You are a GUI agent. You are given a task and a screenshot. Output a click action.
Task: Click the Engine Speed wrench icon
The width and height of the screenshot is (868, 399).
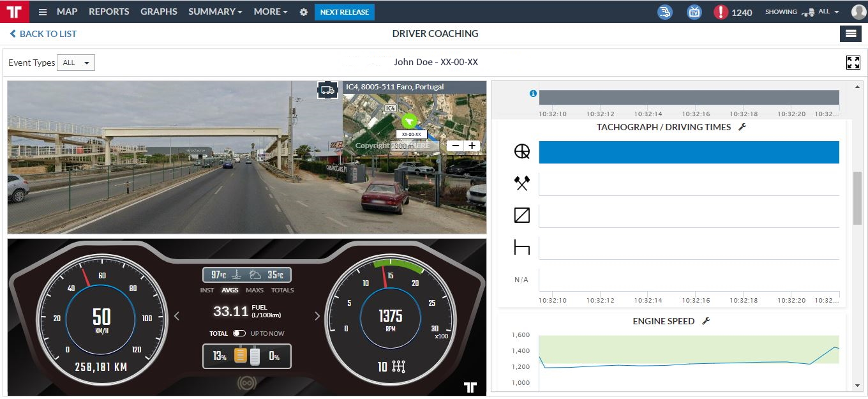click(x=706, y=321)
